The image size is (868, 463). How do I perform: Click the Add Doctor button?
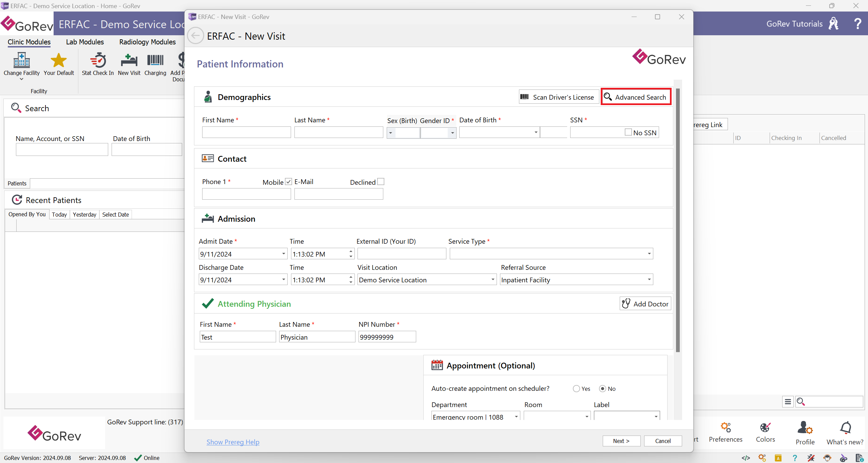[x=645, y=304]
